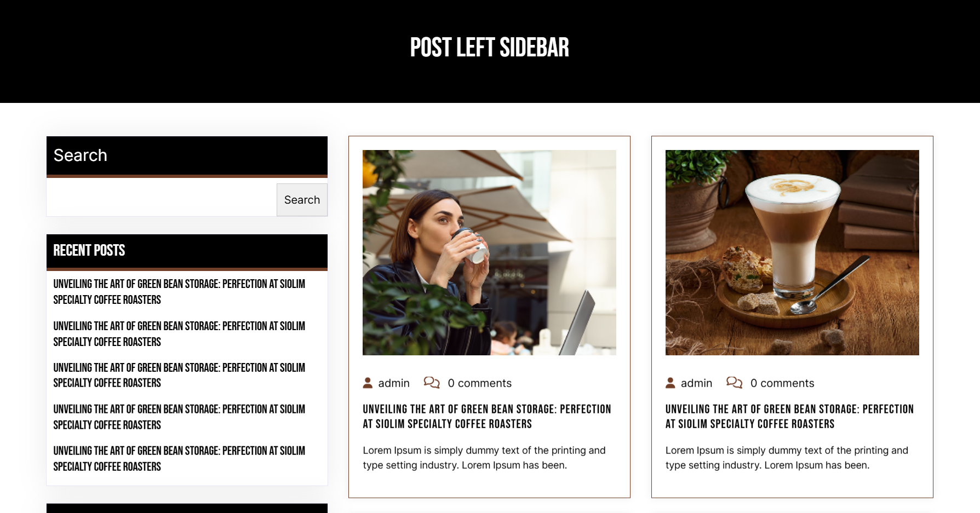Viewport: 980px width, 513px height.
Task: Open the layered latte glass post image
Action: (792, 252)
